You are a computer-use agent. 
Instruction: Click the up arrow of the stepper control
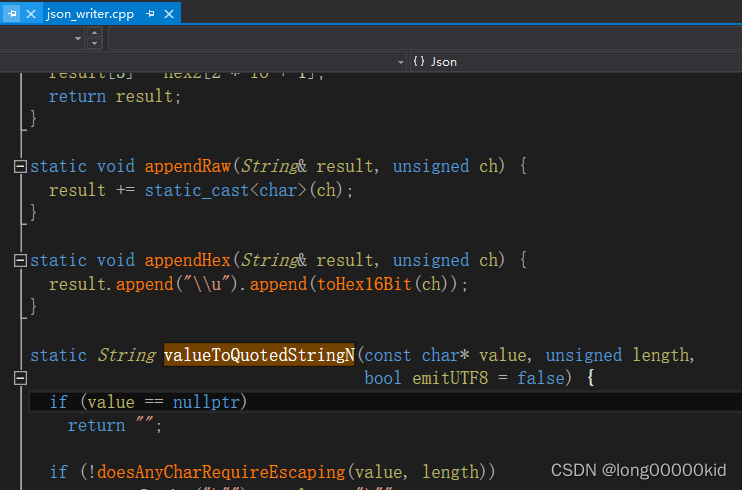tap(95, 33)
